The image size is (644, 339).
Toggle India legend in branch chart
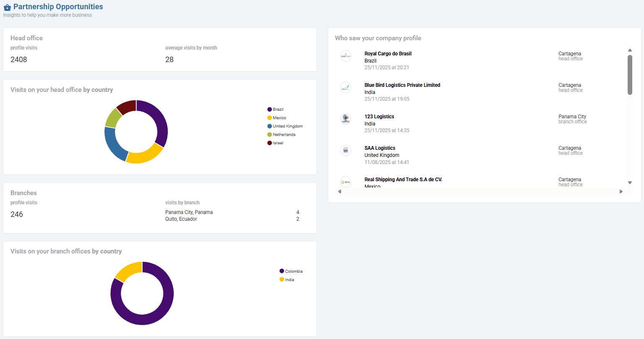point(287,280)
